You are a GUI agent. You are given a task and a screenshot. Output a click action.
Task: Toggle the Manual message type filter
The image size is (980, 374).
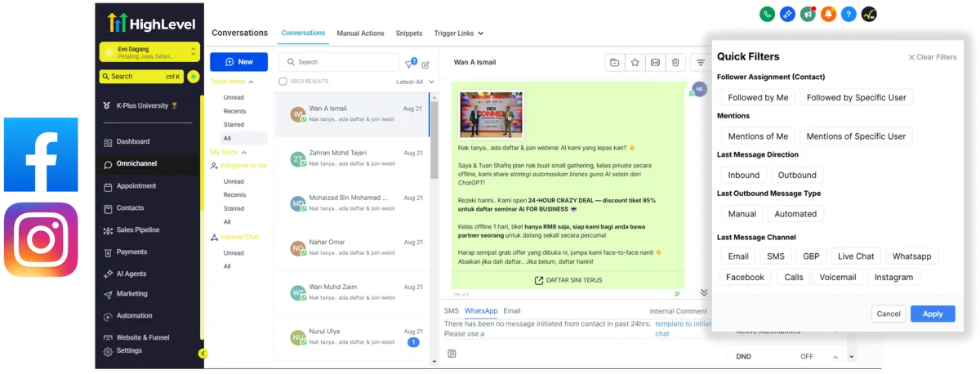[742, 214]
